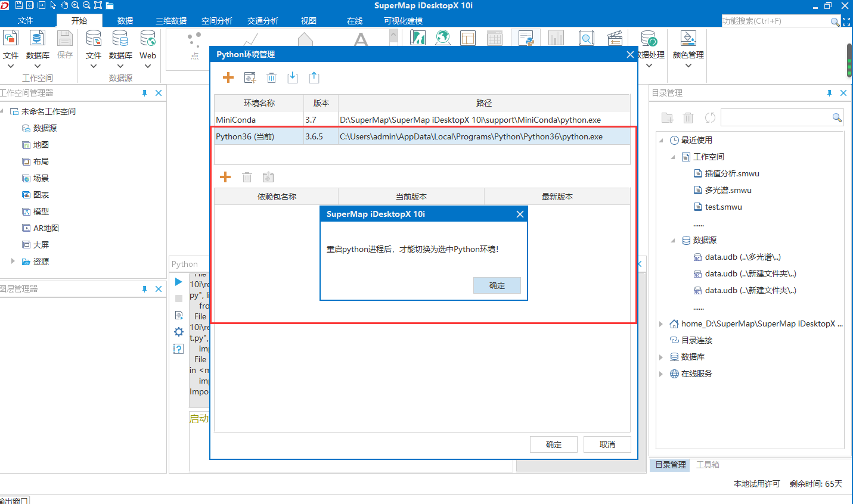
Task: Add a new Python environment (top plus icon)
Action: (x=228, y=77)
